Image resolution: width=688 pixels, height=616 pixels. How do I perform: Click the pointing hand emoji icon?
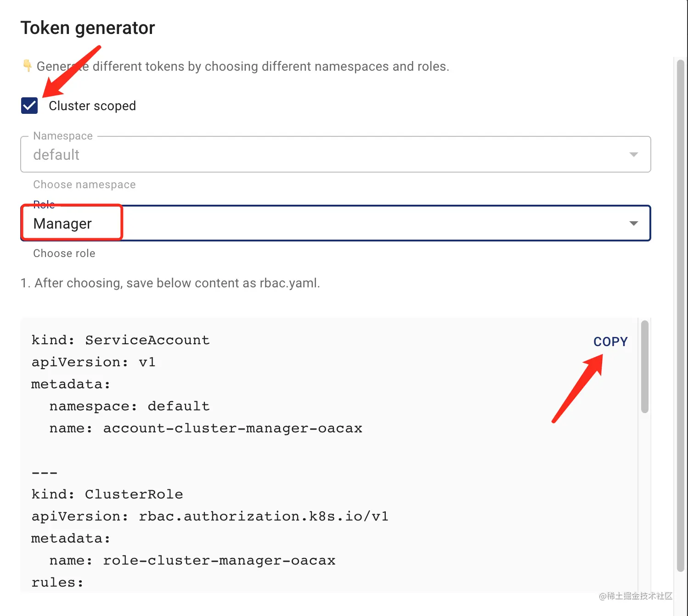coord(28,66)
